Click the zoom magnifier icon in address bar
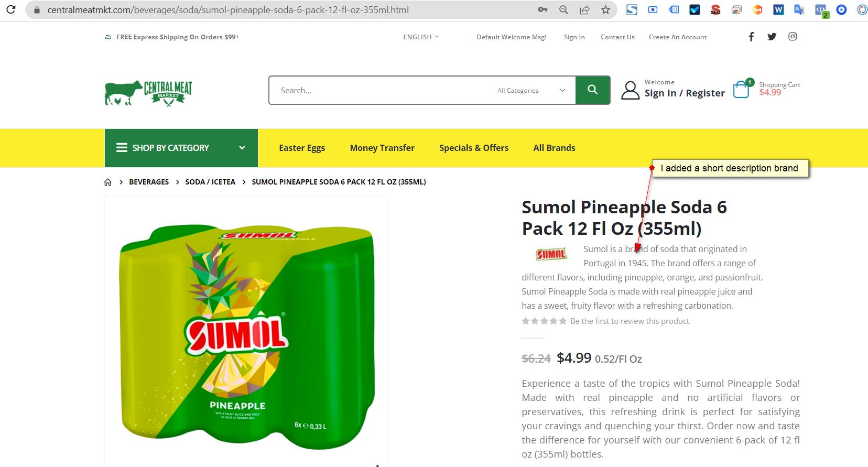 pyautogui.click(x=563, y=10)
